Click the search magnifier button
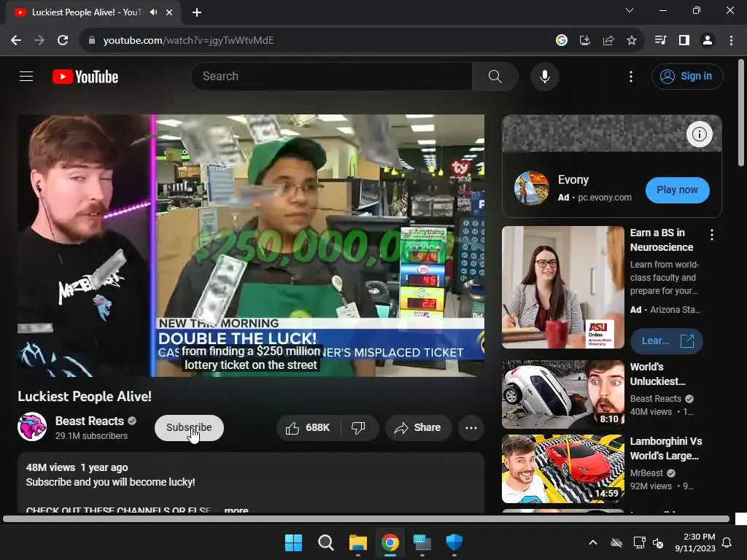Viewport: 747px width, 560px height. point(495,76)
